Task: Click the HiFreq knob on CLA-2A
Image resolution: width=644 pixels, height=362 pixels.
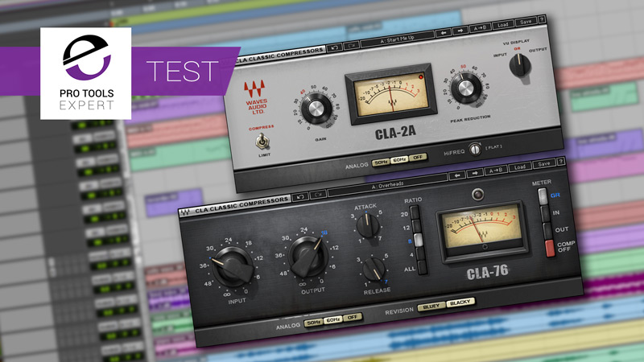Action: 475,149
